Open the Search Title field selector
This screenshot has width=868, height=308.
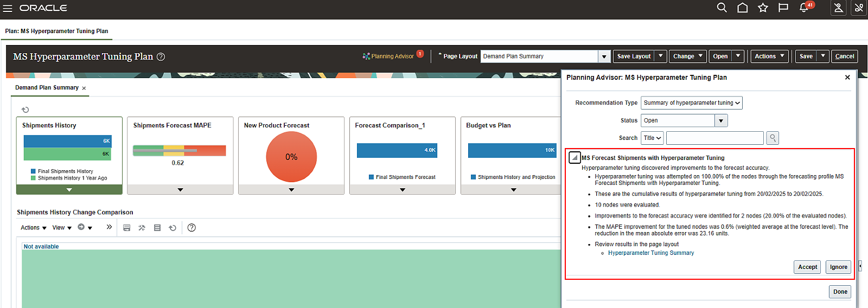652,138
